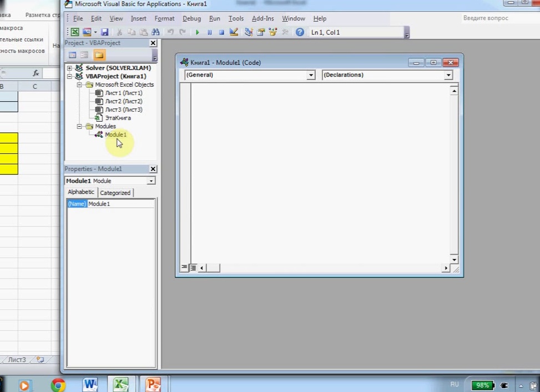Click the Paste clipboard icon

[144, 32]
